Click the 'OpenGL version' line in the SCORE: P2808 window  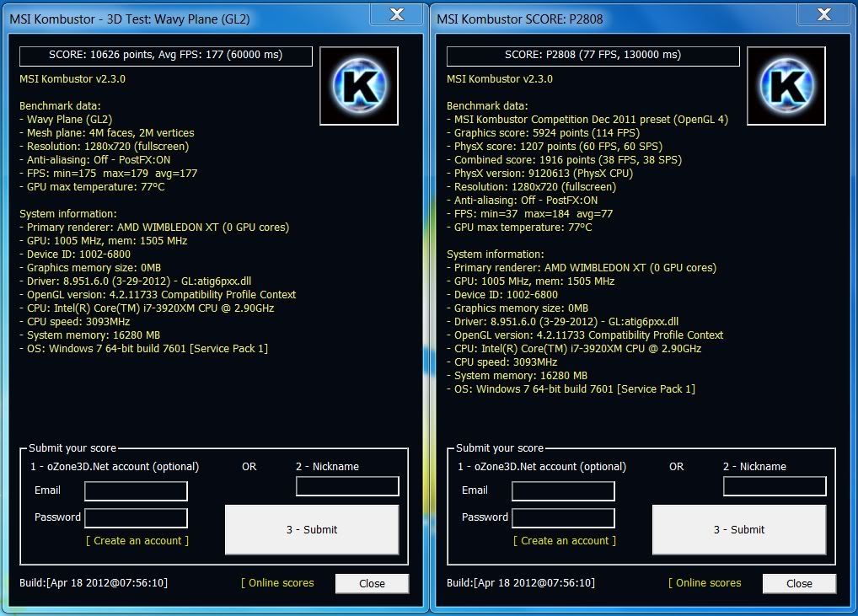coord(586,335)
